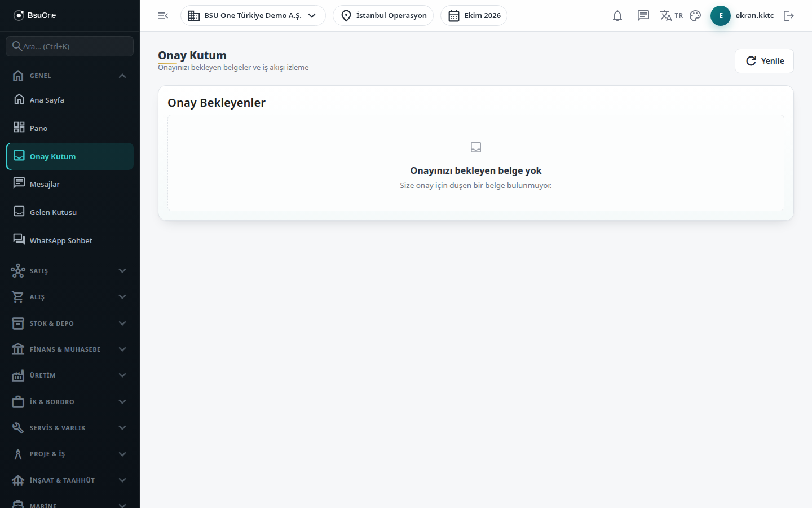Viewport: 812px width, 508px height.
Task: Focus the Ara search field
Action: (70, 46)
